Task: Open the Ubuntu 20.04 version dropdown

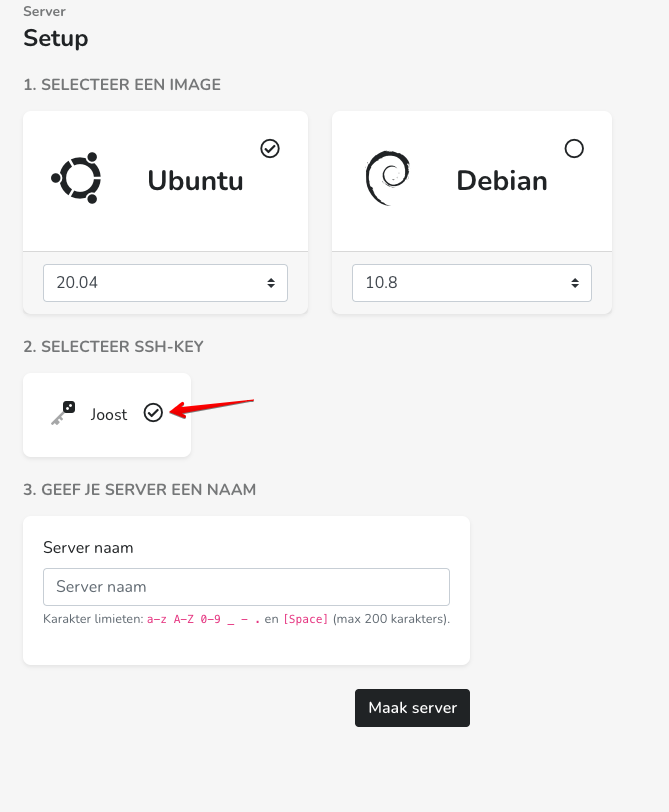Action: (x=165, y=283)
